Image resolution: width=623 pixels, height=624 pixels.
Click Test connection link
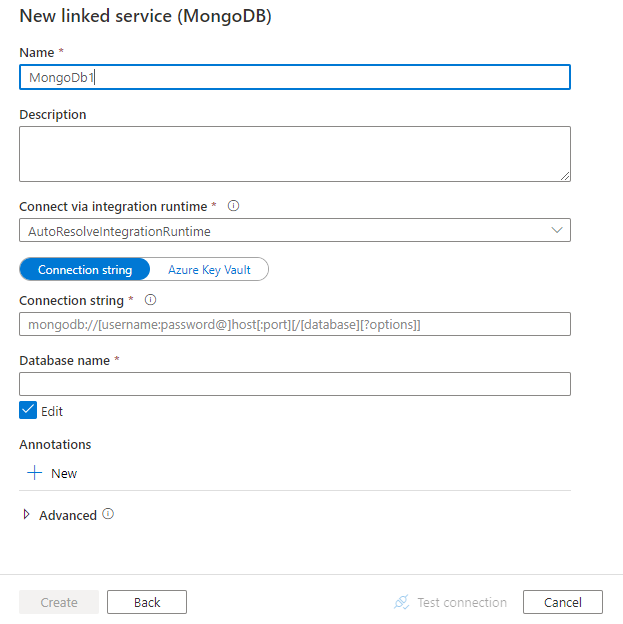(x=461, y=602)
